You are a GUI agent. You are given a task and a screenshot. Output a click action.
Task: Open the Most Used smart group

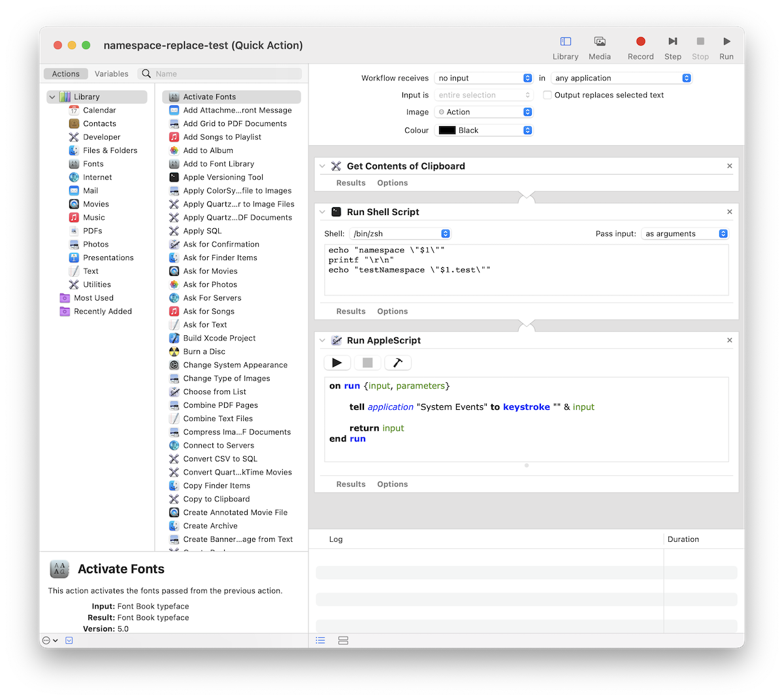(93, 298)
